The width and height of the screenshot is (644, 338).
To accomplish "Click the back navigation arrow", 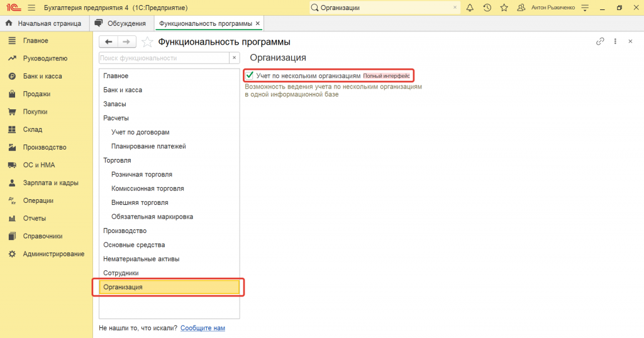I will (x=109, y=41).
